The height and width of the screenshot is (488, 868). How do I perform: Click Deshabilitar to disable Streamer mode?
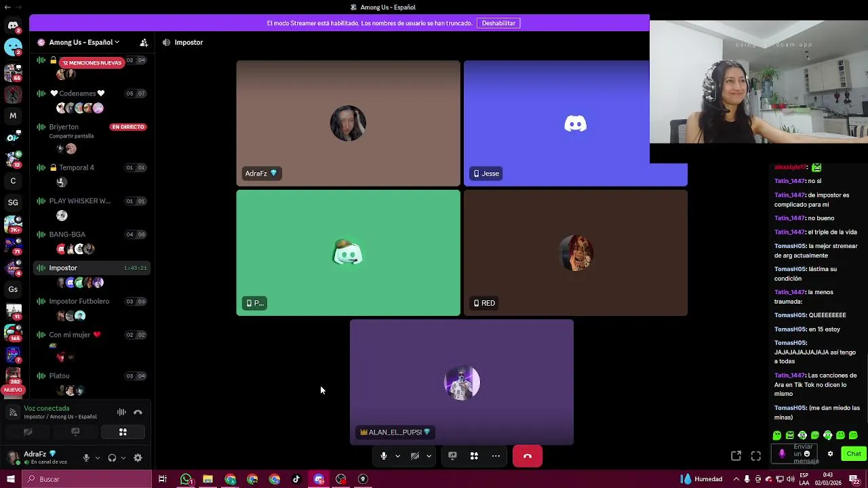pos(498,23)
